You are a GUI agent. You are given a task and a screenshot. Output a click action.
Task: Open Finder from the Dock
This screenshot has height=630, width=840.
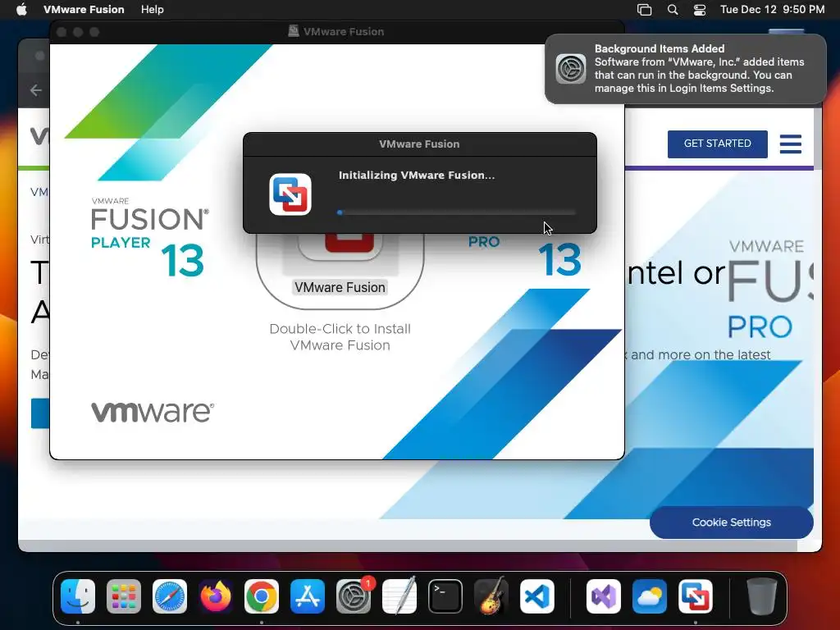(x=78, y=596)
